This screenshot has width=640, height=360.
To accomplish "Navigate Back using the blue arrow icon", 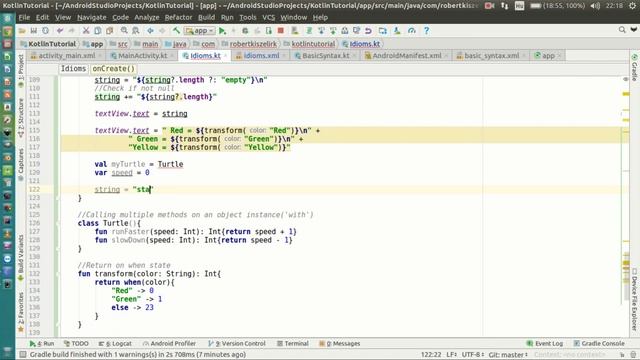I will pyautogui.click(x=150, y=31).
